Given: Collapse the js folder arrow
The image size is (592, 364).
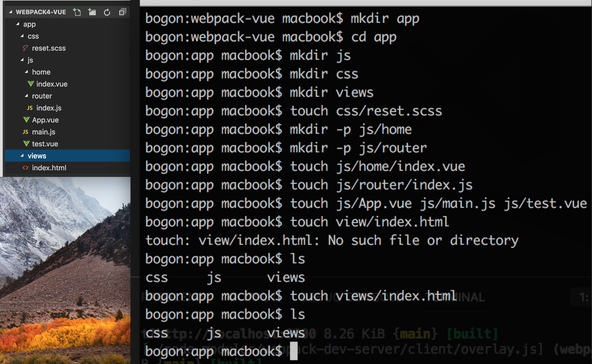Looking at the screenshot, I should 22,60.
